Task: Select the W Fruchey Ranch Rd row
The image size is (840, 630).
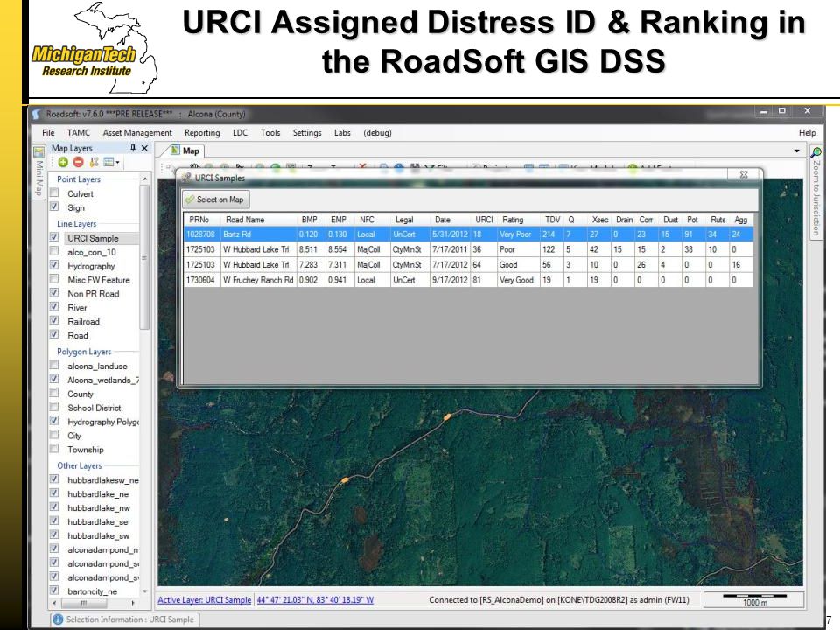Action: [x=469, y=280]
